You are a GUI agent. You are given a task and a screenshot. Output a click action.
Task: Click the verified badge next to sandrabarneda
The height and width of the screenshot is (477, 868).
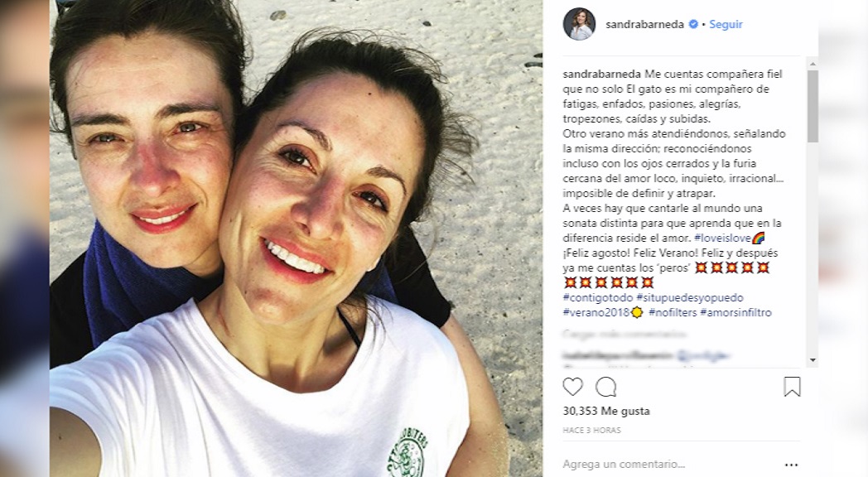pyautogui.click(x=693, y=24)
